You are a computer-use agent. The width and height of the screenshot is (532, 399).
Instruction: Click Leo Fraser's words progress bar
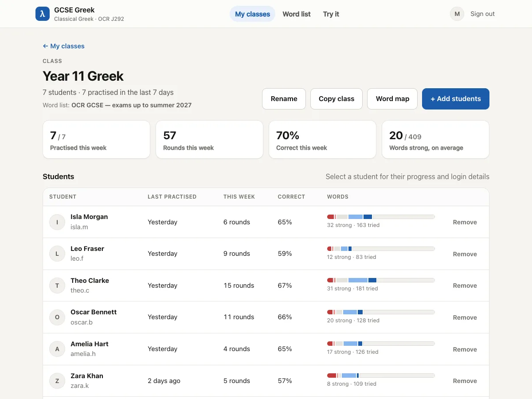pos(381,249)
